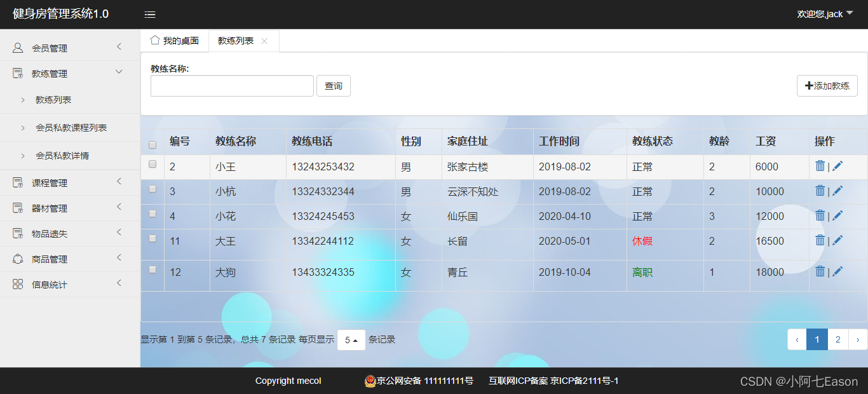Screen dimensions: 868x394
Task: Edit coach 小王 with pencil icon
Action: (837, 166)
